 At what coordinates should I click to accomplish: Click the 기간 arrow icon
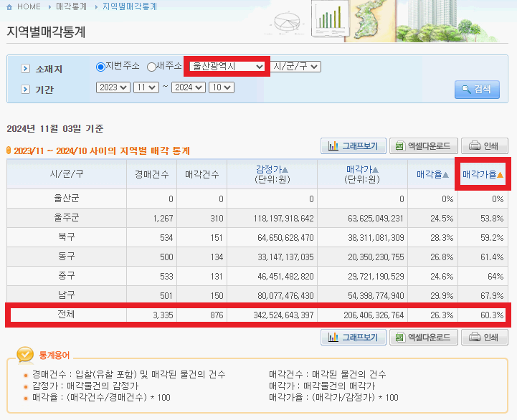click(25, 90)
